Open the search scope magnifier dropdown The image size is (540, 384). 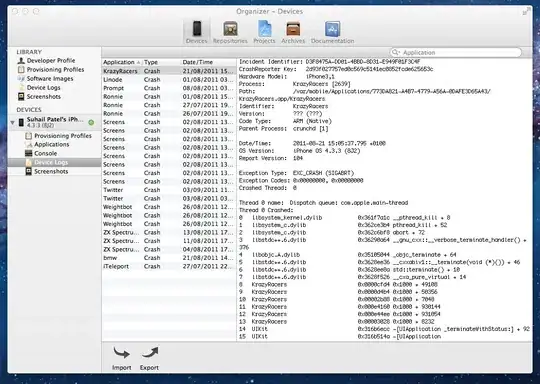pyautogui.click(x=396, y=52)
